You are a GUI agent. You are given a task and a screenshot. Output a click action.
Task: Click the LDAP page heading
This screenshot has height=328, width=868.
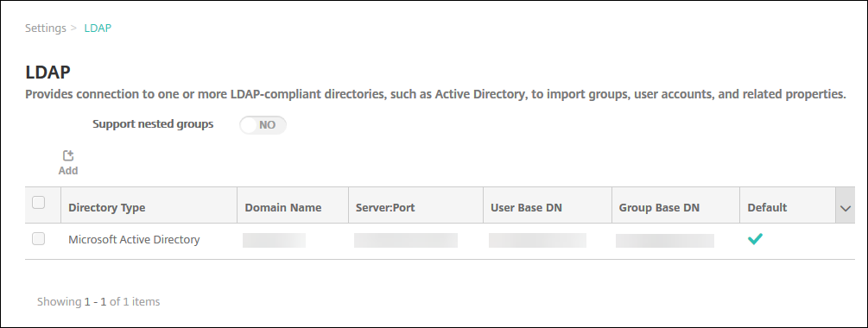48,72
